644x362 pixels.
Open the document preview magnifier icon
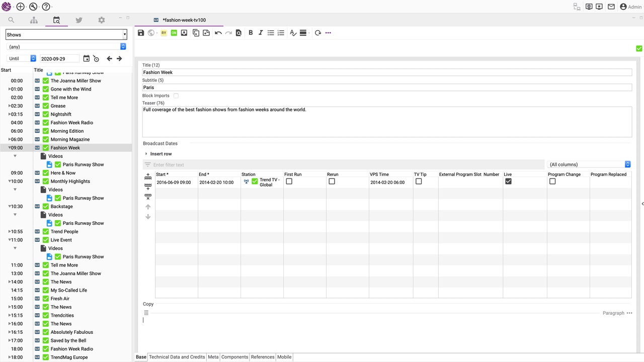[x=238, y=33]
